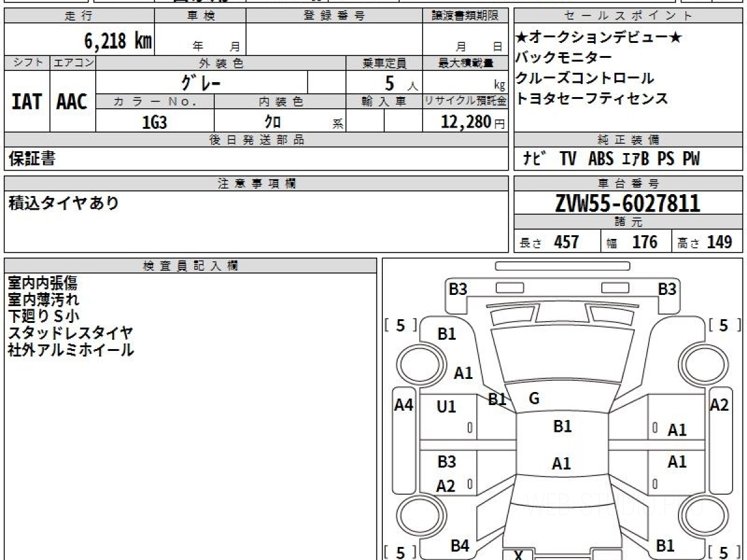Select the note スタッドレスタイヤ
Viewport: 747px width, 560px height.
[70, 333]
